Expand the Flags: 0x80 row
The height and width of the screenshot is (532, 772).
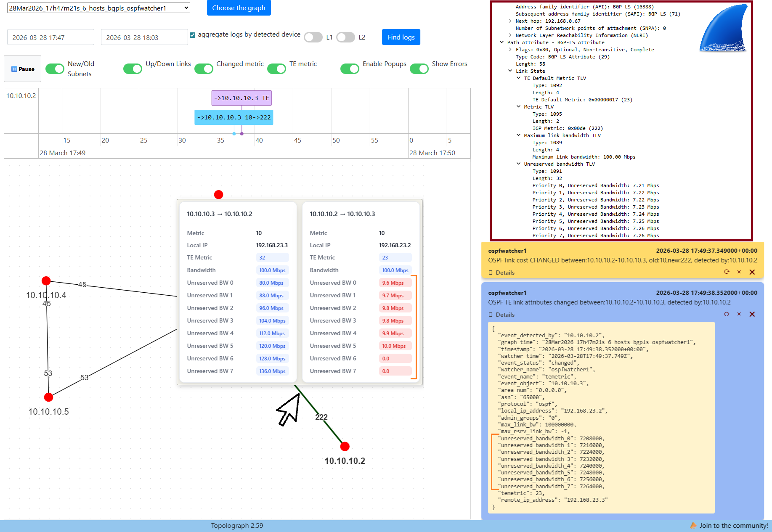coord(510,50)
